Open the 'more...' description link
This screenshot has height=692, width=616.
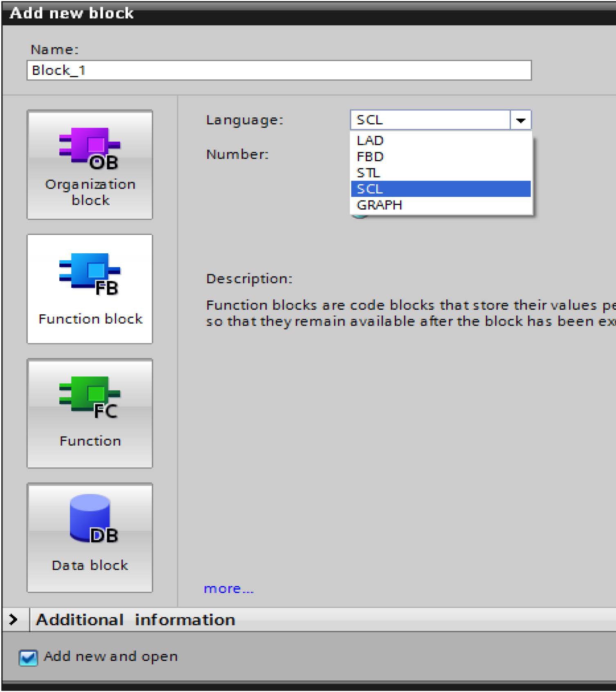coord(229,588)
